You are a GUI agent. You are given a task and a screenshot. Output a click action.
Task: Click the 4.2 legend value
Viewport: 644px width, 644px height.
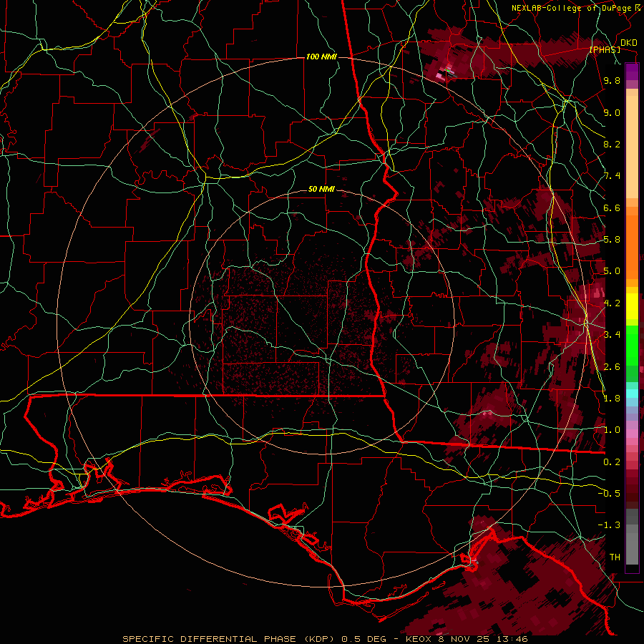point(612,303)
